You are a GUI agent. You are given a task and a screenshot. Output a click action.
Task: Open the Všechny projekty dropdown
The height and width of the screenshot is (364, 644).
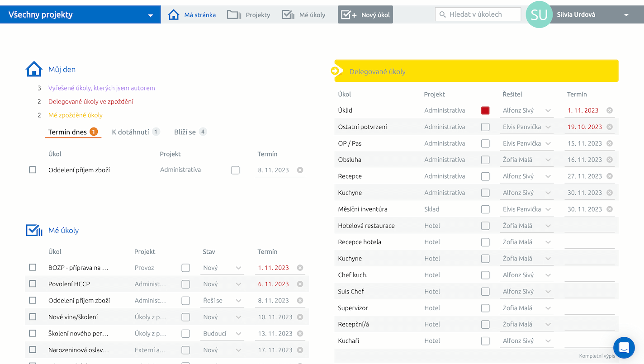pos(80,14)
